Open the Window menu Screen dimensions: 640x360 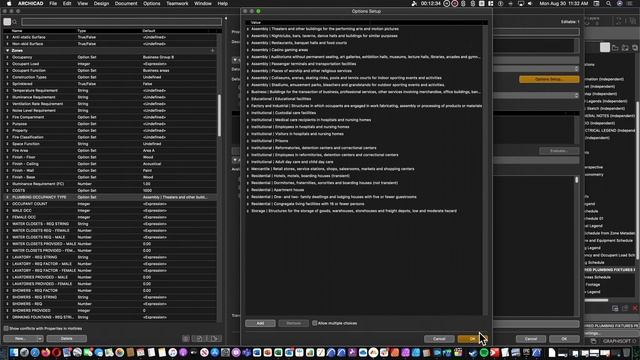click(x=202, y=3)
